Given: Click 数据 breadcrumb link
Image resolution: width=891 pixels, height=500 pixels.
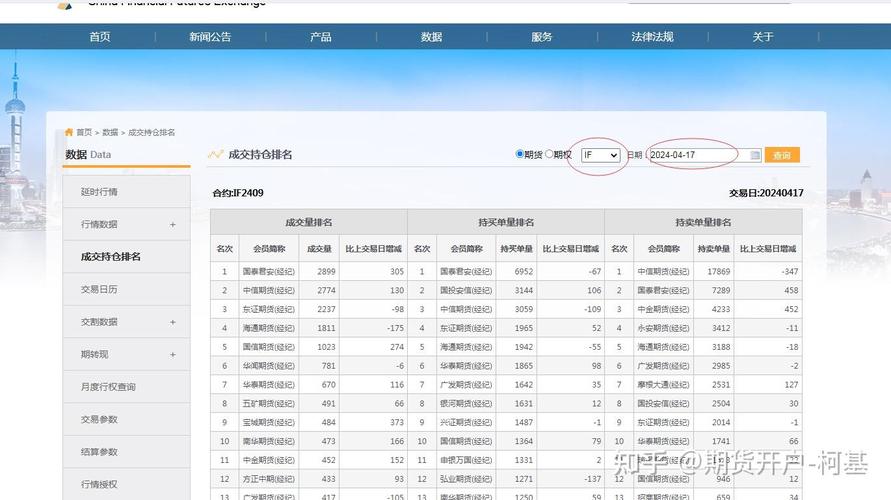Looking at the screenshot, I should pyautogui.click(x=110, y=132).
